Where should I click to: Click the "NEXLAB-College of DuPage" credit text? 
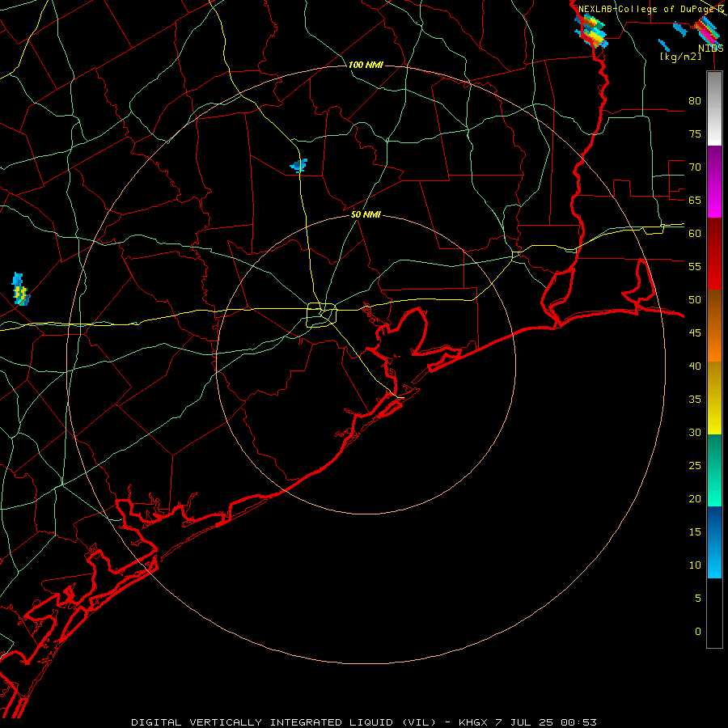(x=646, y=9)
